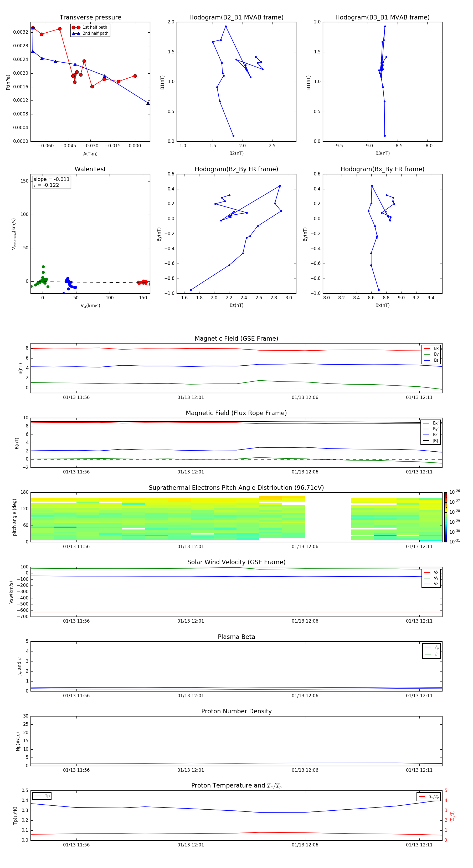
Task: Click the "slope = -0.011" annotation
Action: click(x=52, y=179)
